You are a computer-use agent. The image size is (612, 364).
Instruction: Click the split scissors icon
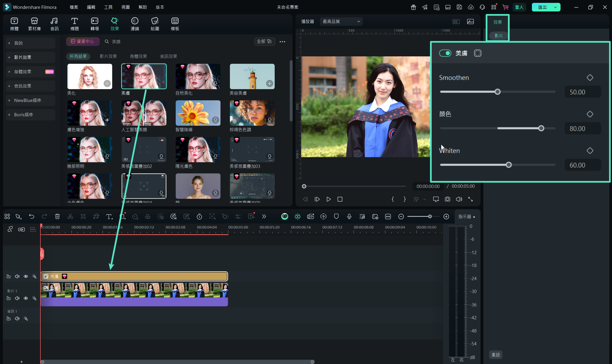[70, 216]
